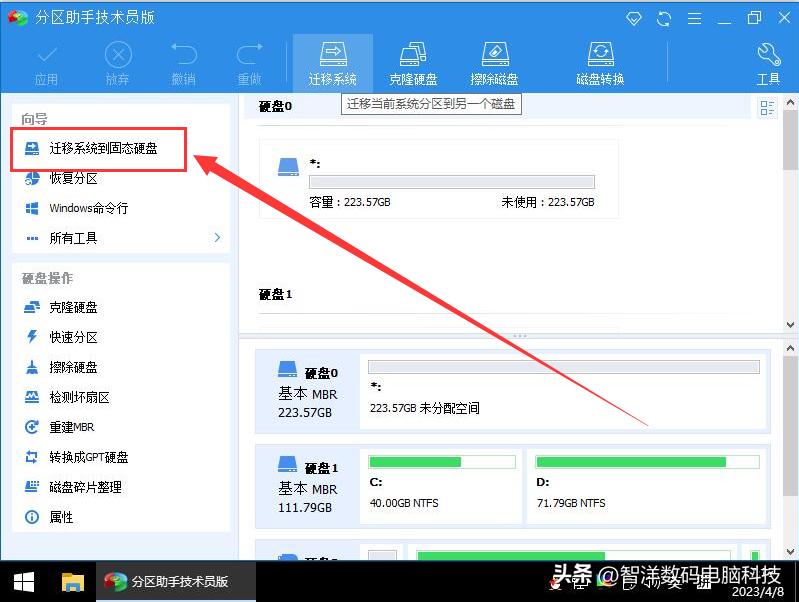The image size is (799, 602).
Task: Activate 分区助手技术员版 taskbar button
Action: [176, 582]
